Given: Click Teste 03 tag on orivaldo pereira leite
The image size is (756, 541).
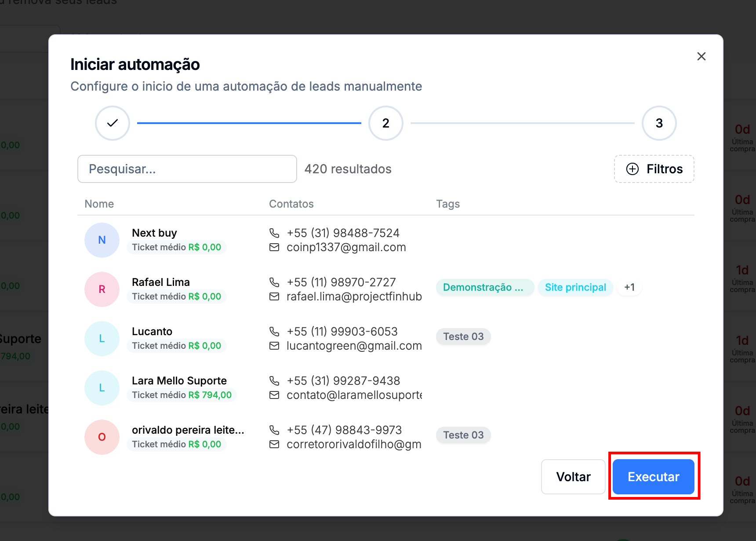Looking at the screenshot, I should 463,435.
